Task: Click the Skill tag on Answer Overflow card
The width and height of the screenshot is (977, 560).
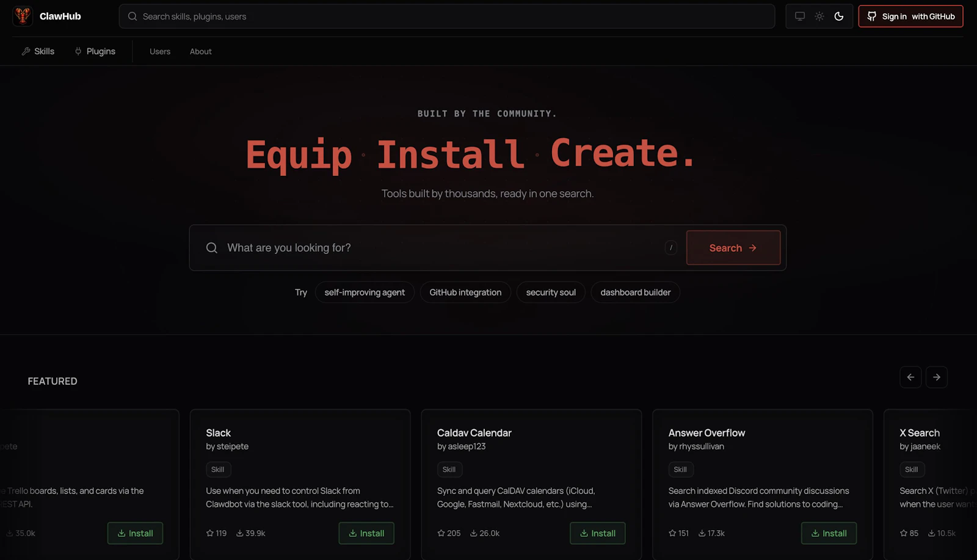Action: click(681, 470)
